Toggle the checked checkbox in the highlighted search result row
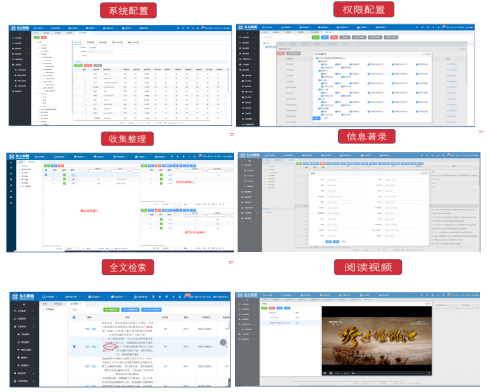This screenshot has height=392, width=487. 74,347
